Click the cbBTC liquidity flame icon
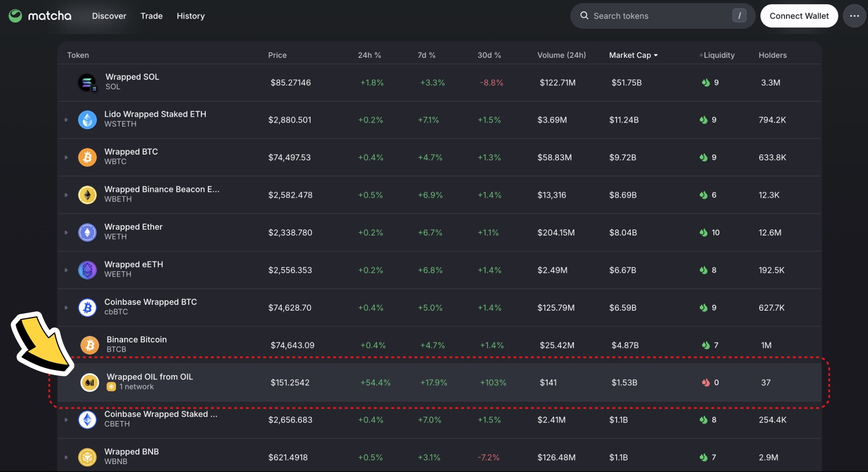868x472 pixels. 703,307
